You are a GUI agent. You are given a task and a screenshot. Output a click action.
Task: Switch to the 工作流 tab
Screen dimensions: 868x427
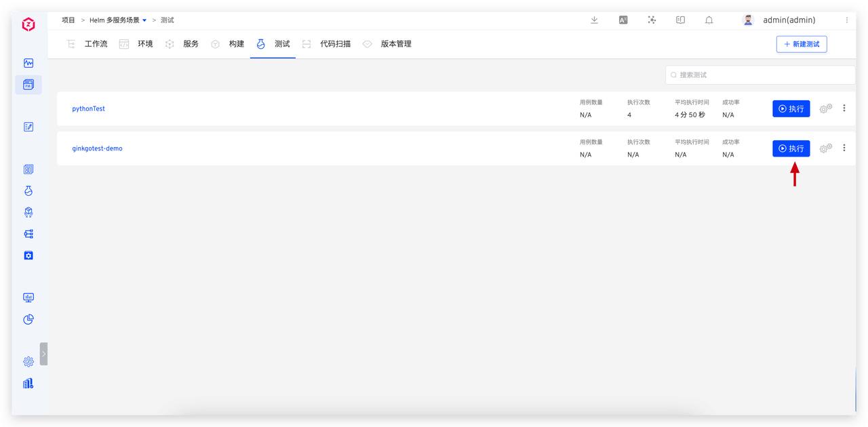95,44
